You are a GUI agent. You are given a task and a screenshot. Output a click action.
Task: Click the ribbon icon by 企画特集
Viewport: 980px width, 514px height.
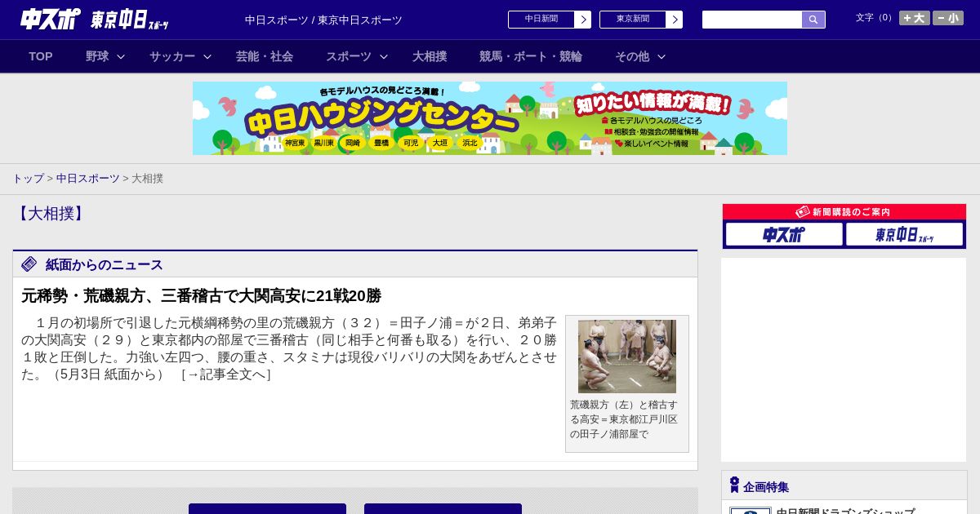(734, 485)
